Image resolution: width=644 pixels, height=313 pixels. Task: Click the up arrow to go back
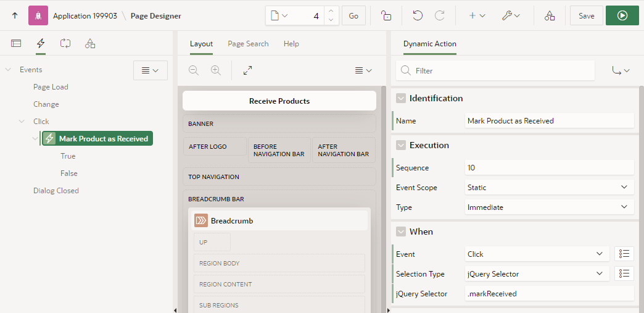pos(15,15)
